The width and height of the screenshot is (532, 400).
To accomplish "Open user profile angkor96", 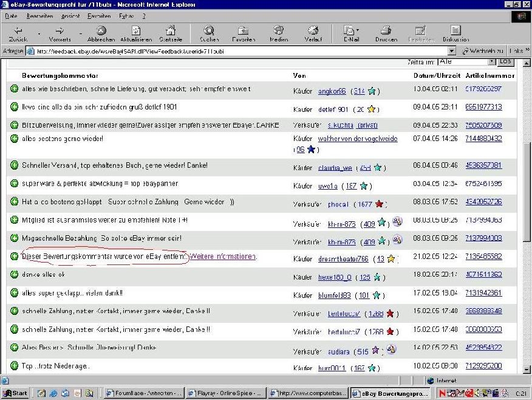I will pos(332,91).
